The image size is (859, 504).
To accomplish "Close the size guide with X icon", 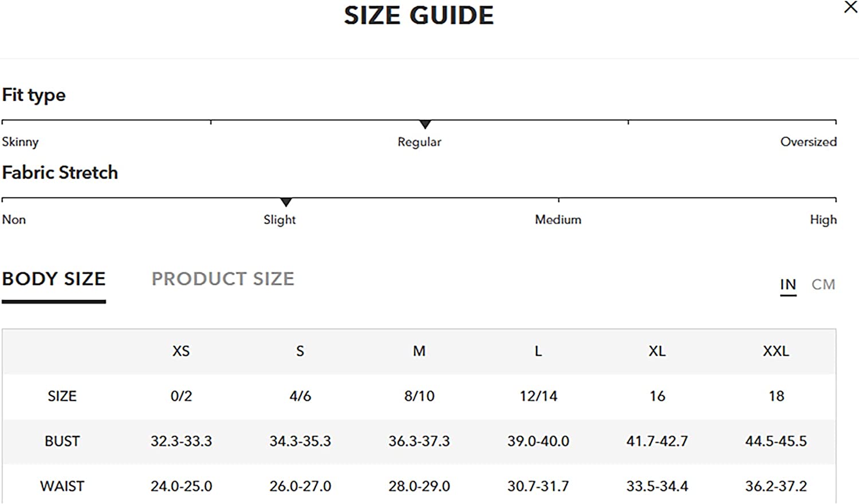I will click(850, 7).
